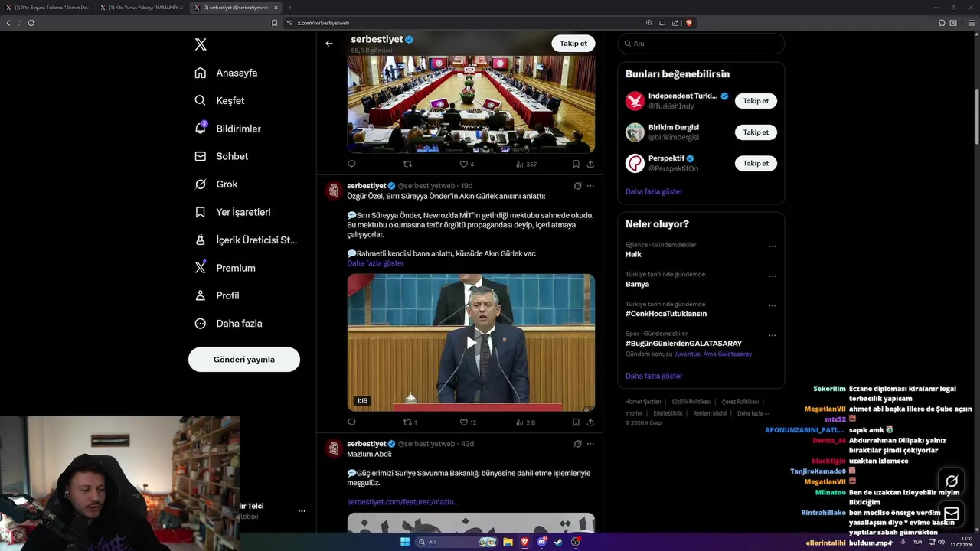Open the floating Grok button
Screen dimensions: 980x551
952,481
